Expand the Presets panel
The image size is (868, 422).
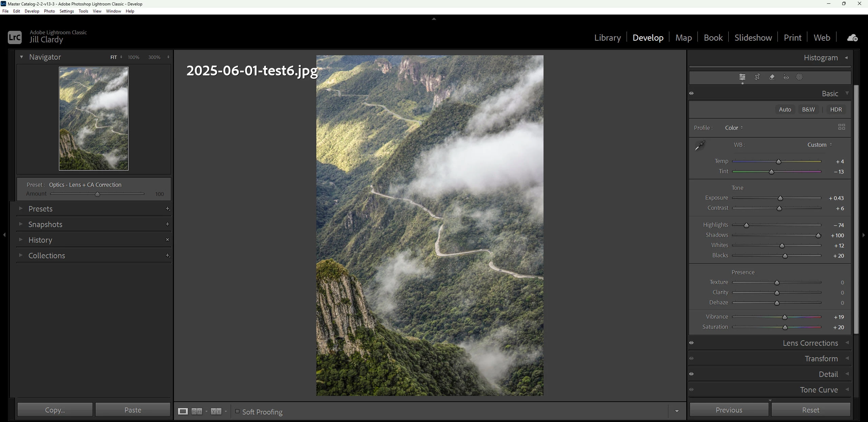[40, 209]
